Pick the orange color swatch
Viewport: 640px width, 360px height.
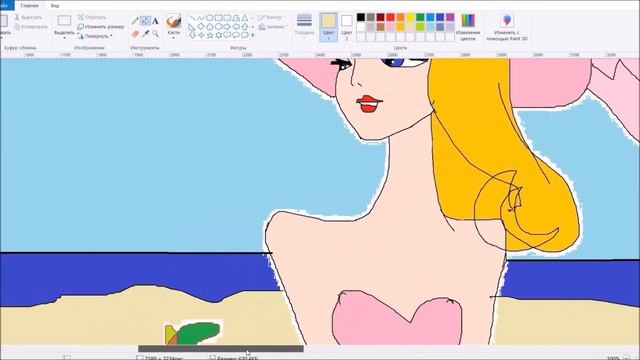click(400, 17)
